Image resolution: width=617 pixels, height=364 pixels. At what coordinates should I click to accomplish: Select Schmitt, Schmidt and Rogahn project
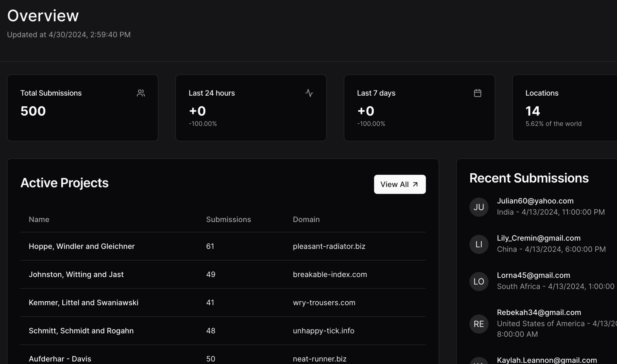81,331
